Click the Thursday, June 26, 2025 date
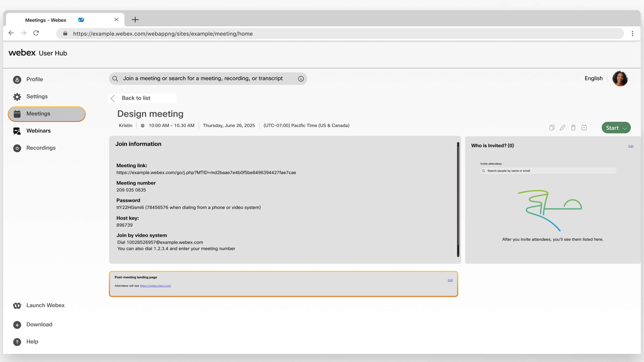The width and height of the screenshot is (644, 362). tap(229, 125)
